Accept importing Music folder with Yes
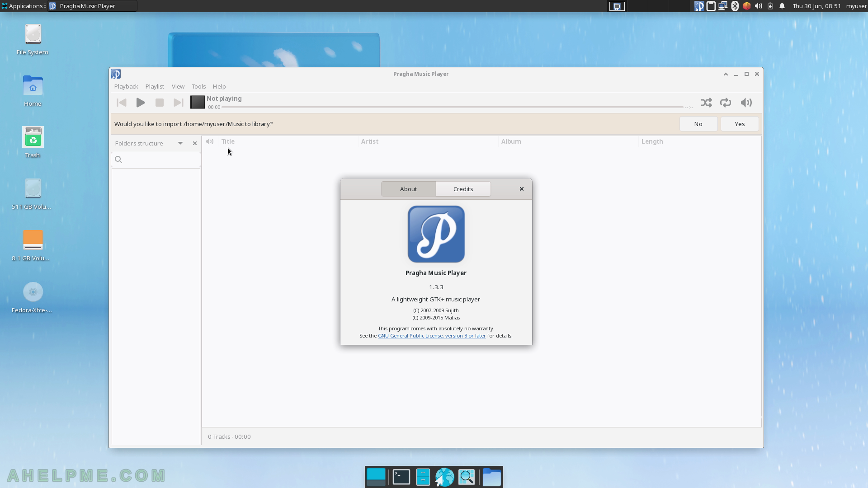 740,124
